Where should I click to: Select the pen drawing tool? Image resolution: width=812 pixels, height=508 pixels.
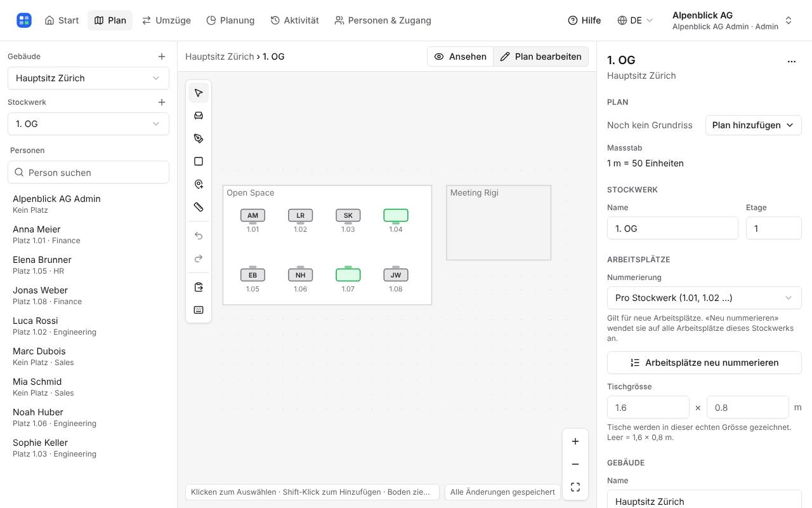[199, 138]
